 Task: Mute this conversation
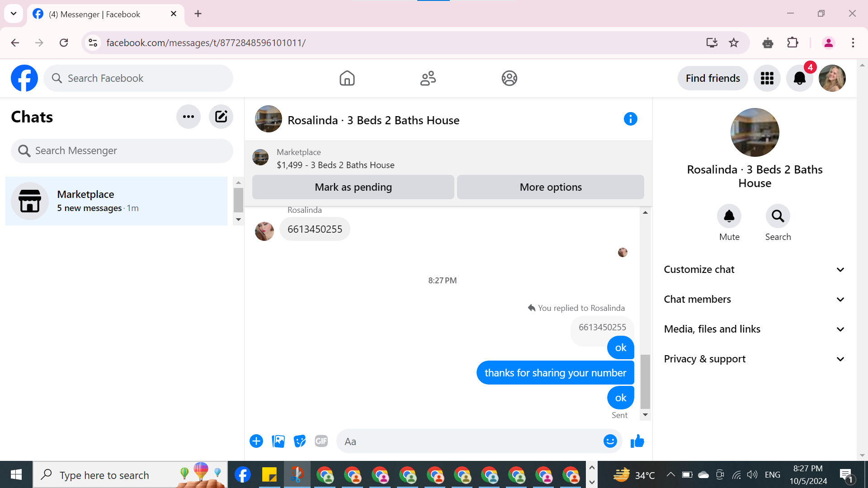tap(729, 216)
